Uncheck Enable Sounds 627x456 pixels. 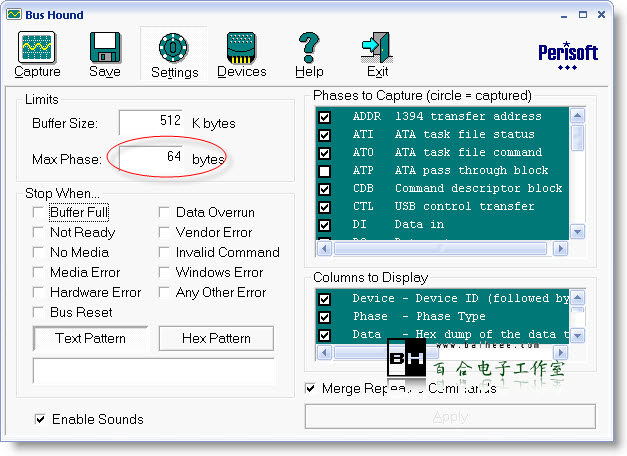point(40,419)
